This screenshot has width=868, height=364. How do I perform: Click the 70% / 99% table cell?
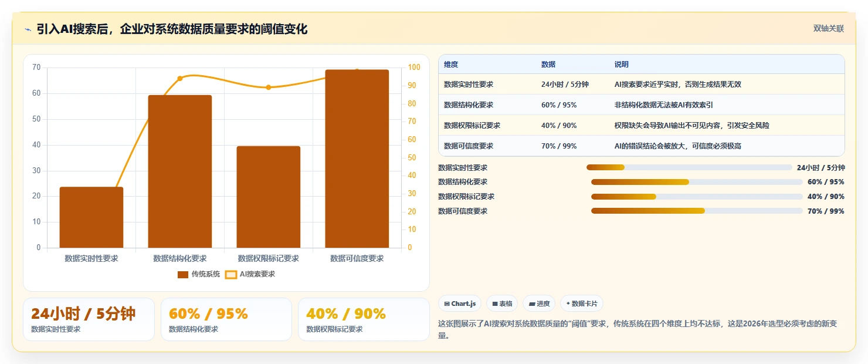coord(559,146)
